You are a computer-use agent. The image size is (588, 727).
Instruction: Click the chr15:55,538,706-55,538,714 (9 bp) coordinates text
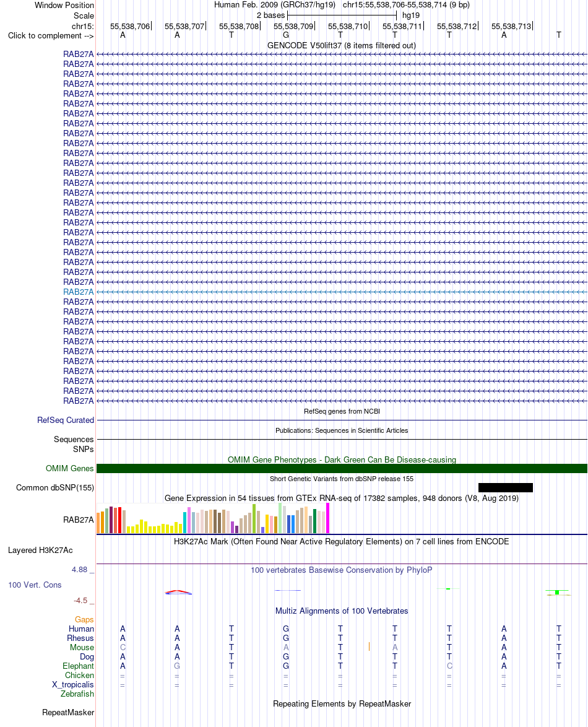pyautogui.click(x=407, y=4)
